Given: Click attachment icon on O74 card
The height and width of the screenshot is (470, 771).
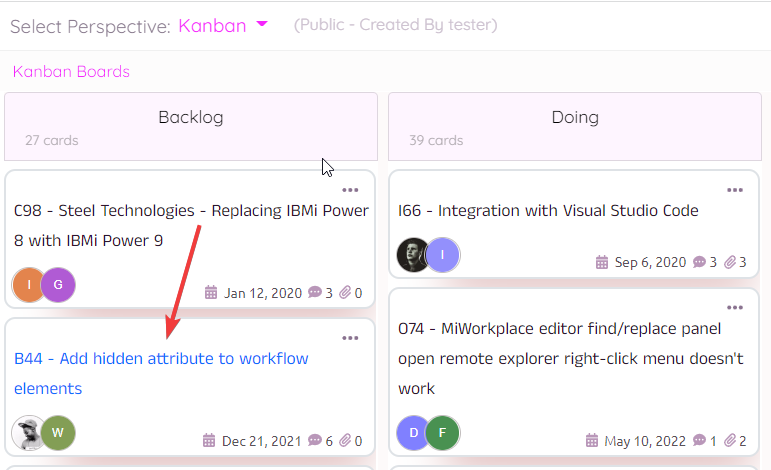Looking at the screenshot, I should click(730, 440).
